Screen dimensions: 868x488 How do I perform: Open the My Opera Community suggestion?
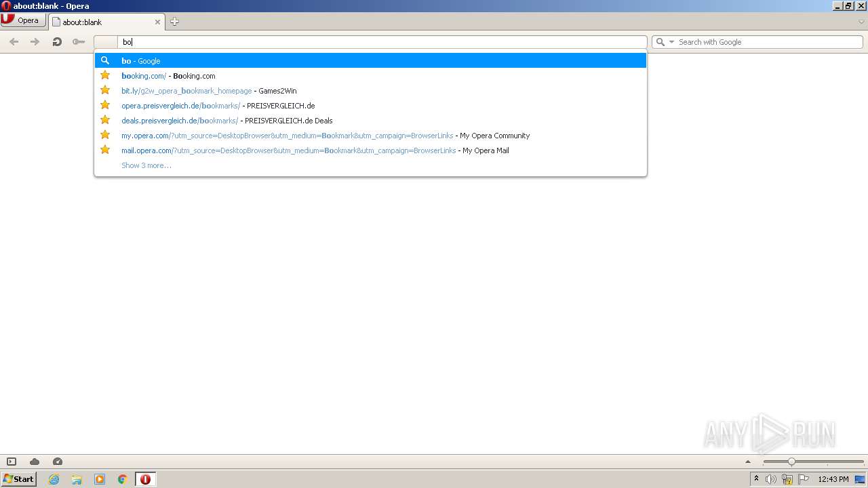(x=370, y=136)
